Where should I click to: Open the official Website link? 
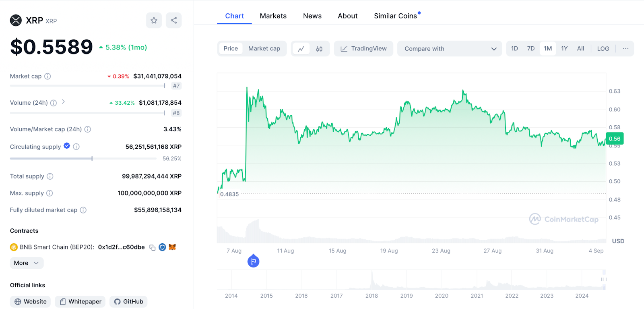coord(30,302)
